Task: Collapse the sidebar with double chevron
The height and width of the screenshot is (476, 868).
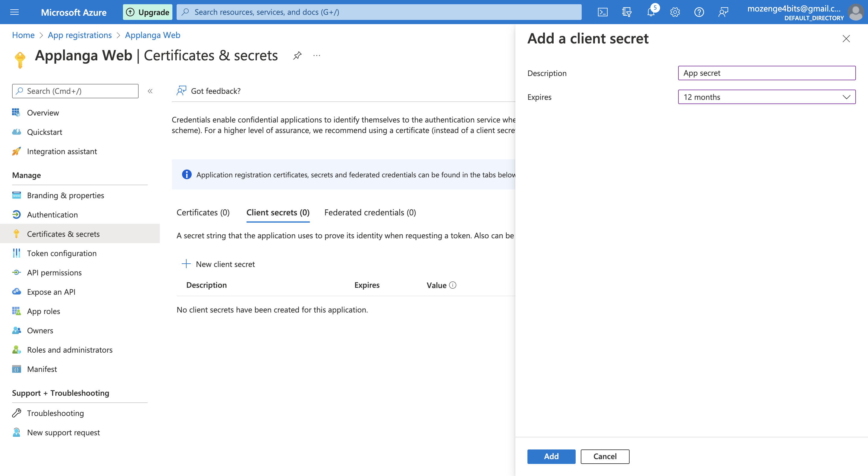Action: tap(150, 91)
